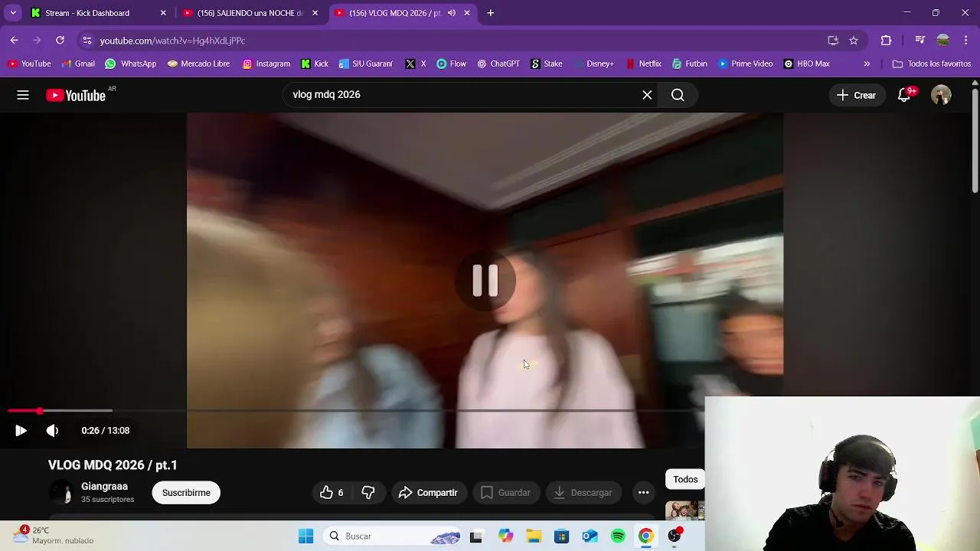Expand the hidden bookmarks chevron
Image resolution: width=980 pixels, height=551 pixels.
867,64
